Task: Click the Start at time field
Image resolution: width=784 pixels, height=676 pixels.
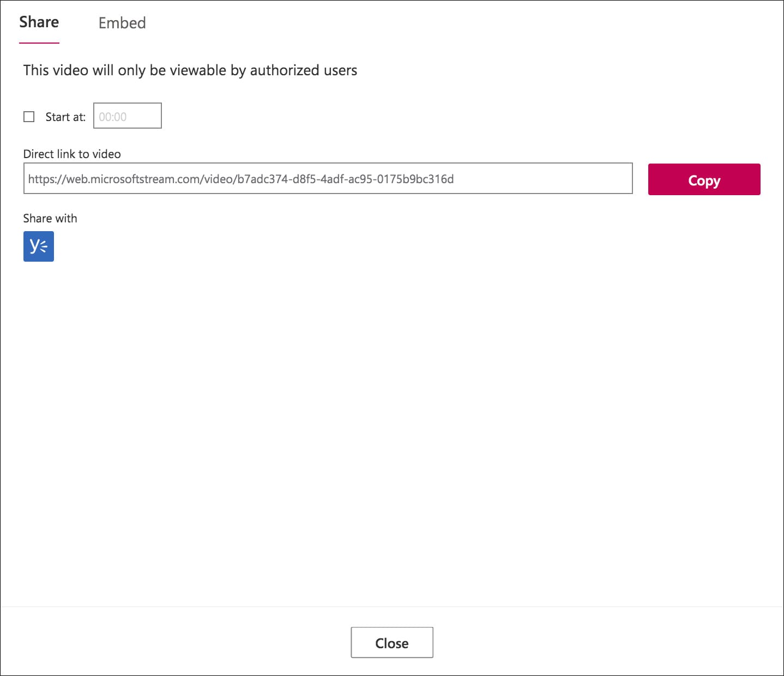Action: [128, 116]
